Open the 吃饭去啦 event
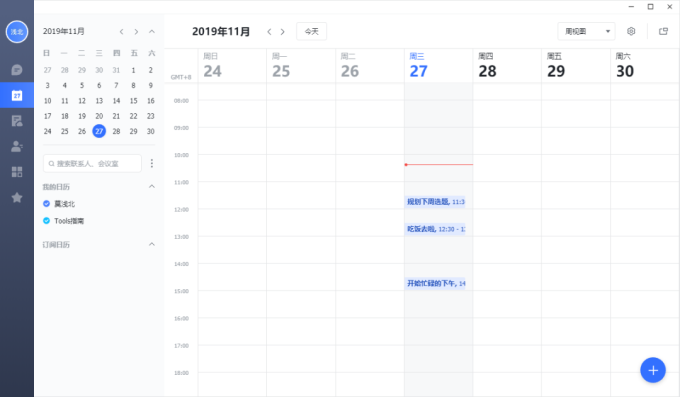 pyautogui.click(x=435, y=229)
